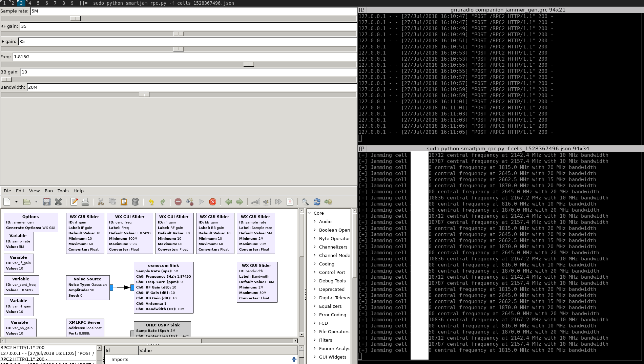The width and height of the screenshot is (644, 364).
Task: Select the Noise Source block on the canvas
Action: point(88,287)
